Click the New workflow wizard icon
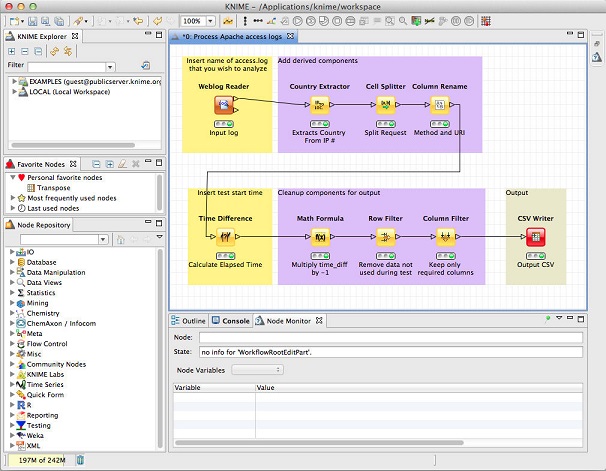 point(15,21)
